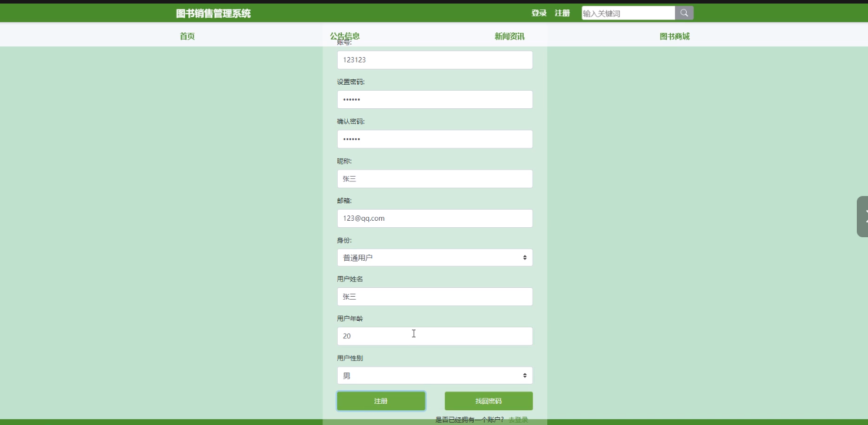Image resolution: width=868 pixels, height=425 pixels.
Task: Click the 用户姓名 field containing 张三
Action: (x=435, y=297)
